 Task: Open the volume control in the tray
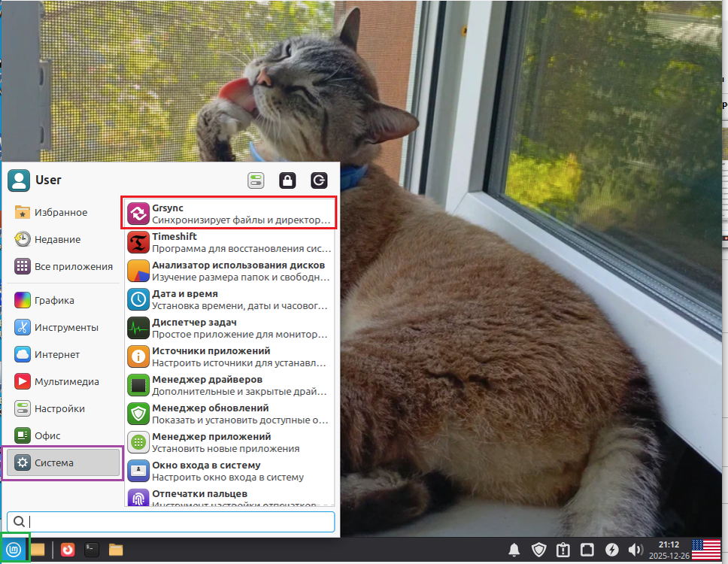pyautogui.click(x=635, y=549)
